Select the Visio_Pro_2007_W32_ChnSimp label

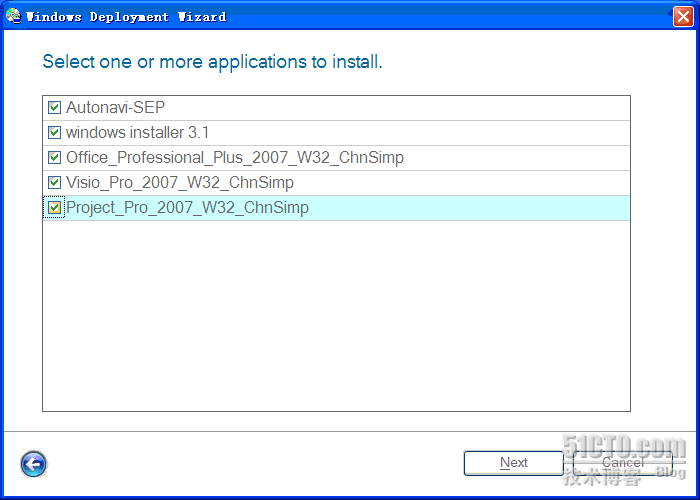point(180,183)
